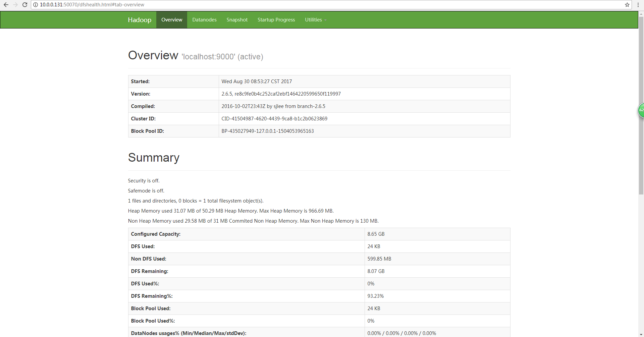Go back using browser back arrow
The width and height of the screenshot is (644, 337).
point(6,5)
